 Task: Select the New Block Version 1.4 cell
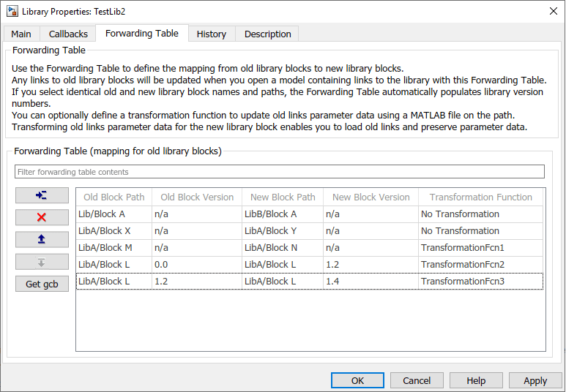tap(370, 281)
